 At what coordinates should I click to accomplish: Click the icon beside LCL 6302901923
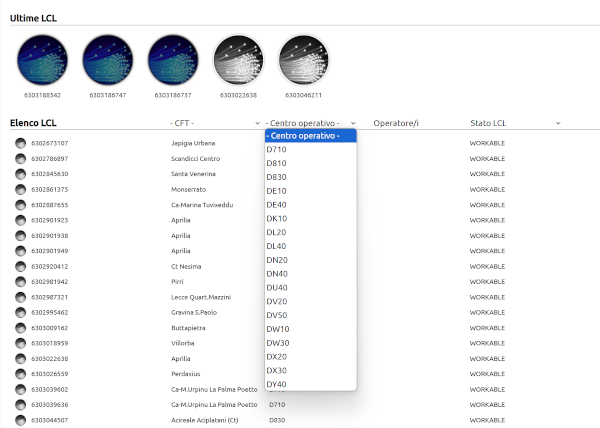coord(20,220)
